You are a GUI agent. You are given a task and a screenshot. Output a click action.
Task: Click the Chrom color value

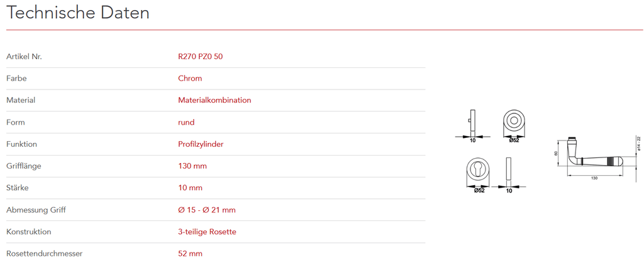(190, 79)
